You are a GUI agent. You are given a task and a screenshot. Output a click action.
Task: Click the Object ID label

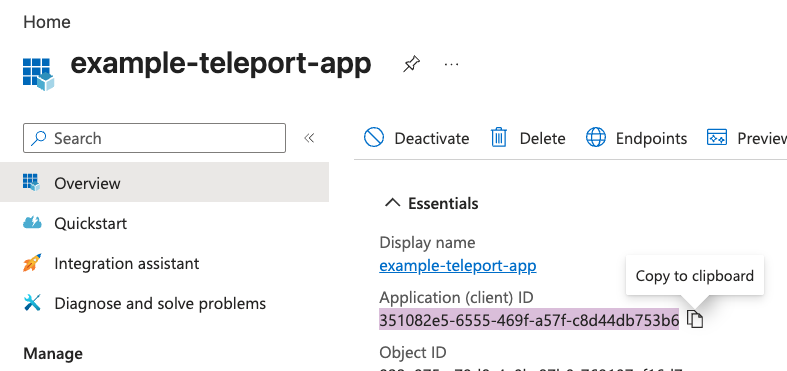[413, 352]
